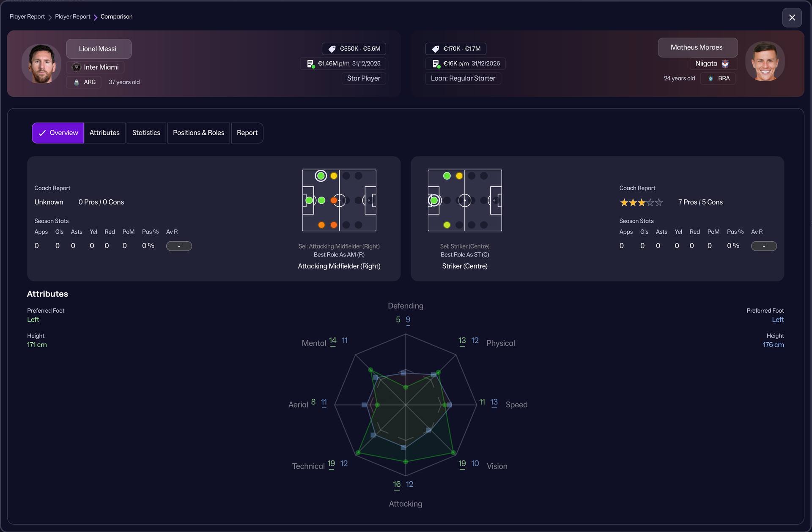Click the Inter Miami club badge icon

(x=77, y=67)
